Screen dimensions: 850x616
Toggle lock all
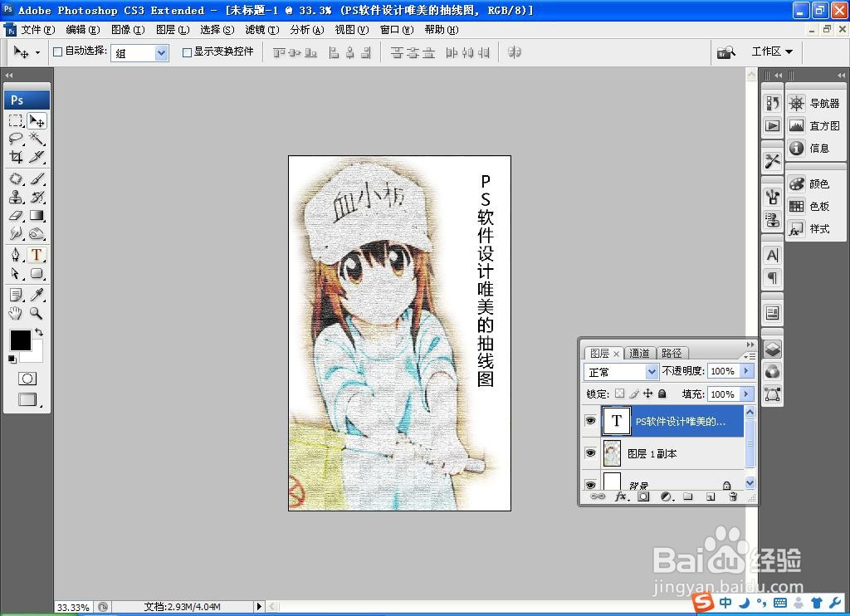coord(662,394)
